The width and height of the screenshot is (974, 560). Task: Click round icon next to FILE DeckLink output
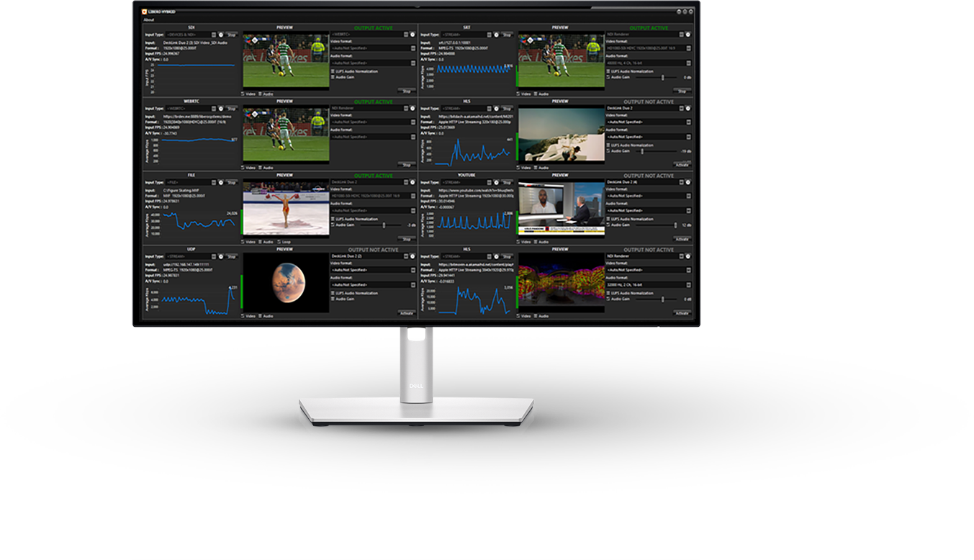(412, 182)
